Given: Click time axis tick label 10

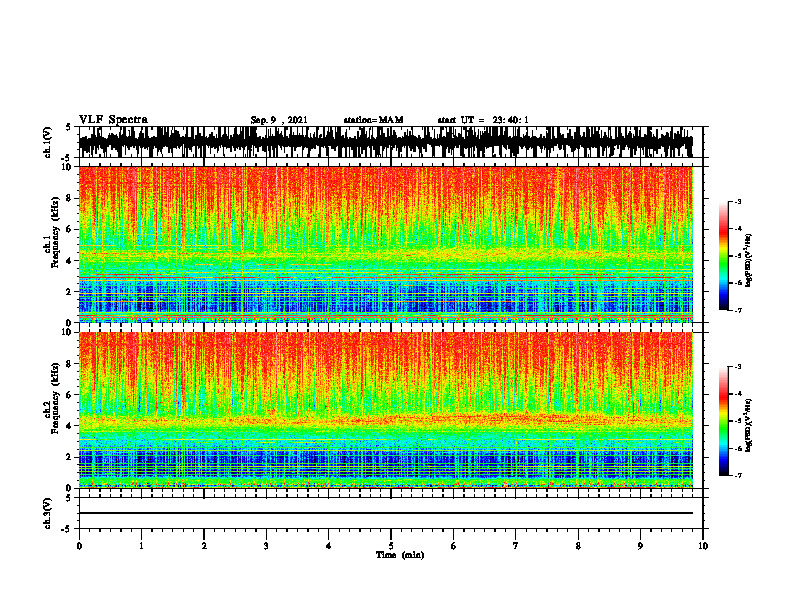Looking at the screenshot, I should pos(703,546).
